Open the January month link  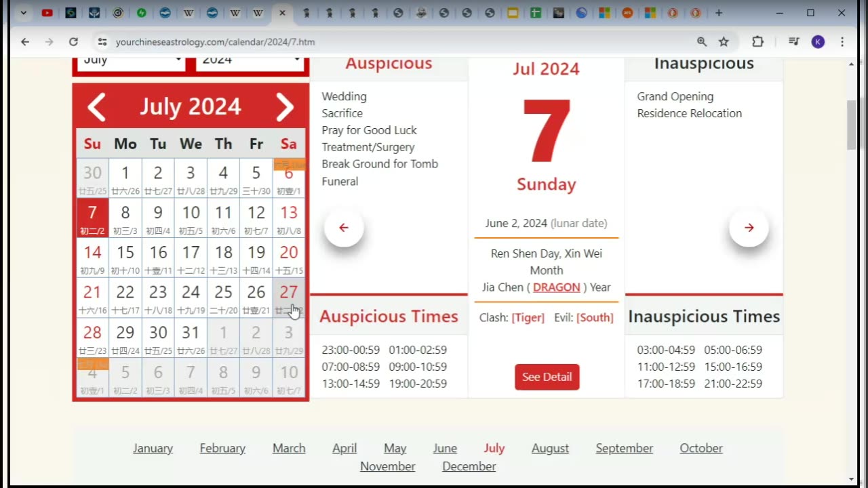[x=153, y=448]
